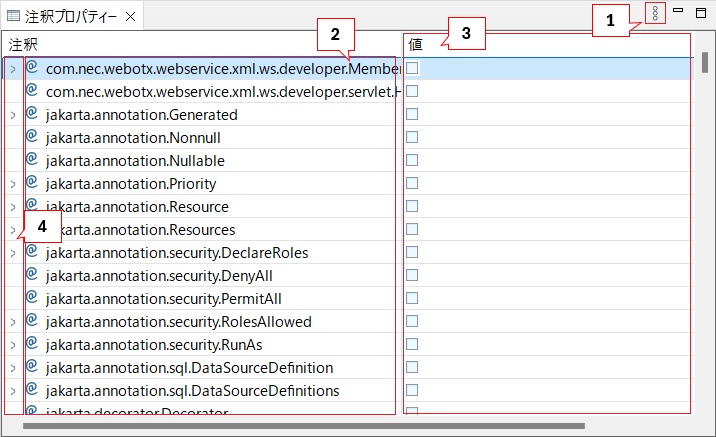716x437 pixels.
Task: Click annotation icon beside jakarta.annotation.Nonnull
Action: click(32, 137)
